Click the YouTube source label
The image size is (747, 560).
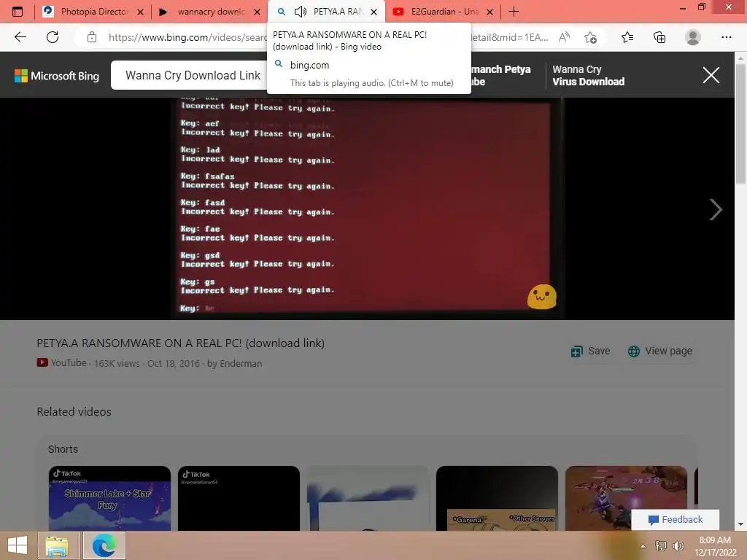[62, 363]
